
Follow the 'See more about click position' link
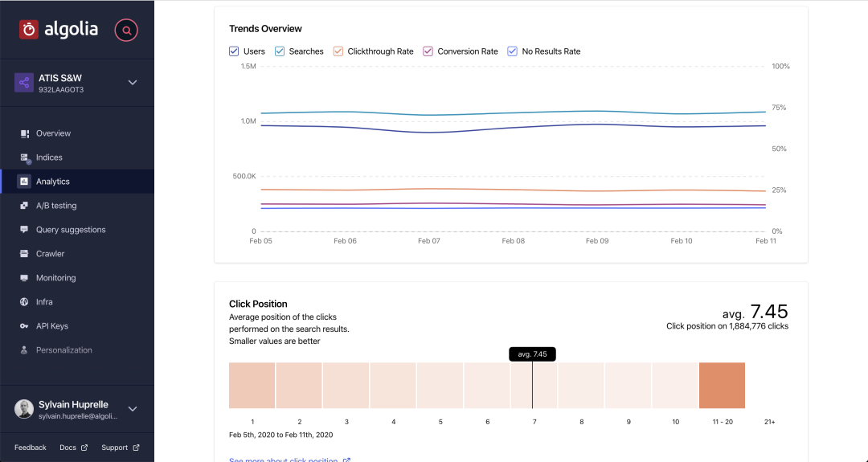click(289, 460)
